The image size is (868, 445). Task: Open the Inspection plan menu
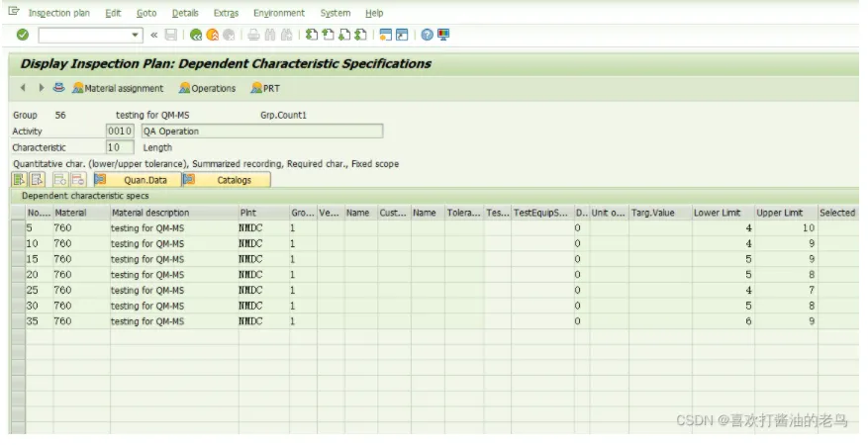[58, 13]
